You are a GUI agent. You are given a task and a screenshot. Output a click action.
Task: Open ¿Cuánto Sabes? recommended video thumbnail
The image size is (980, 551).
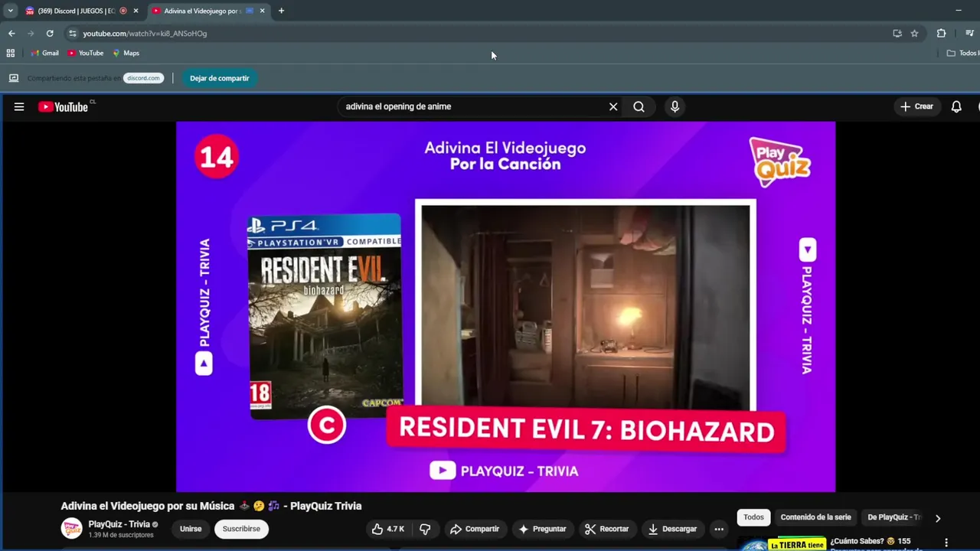[x=781, y=544]
